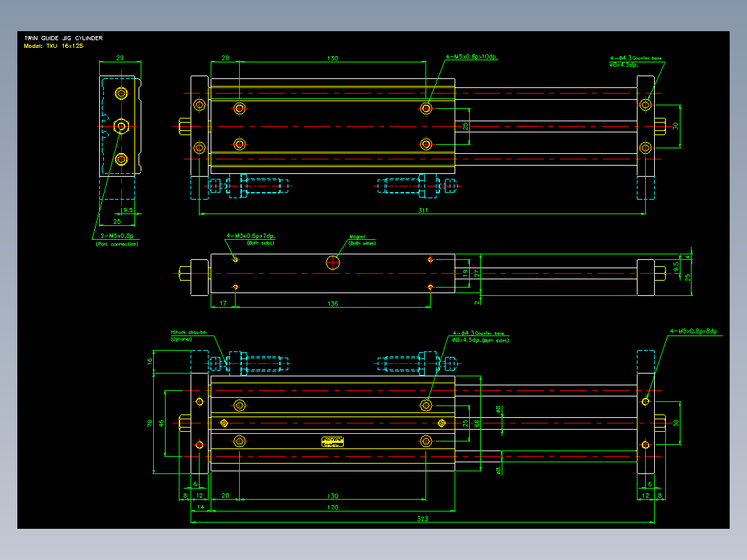747x560 pixels.
Task: Click the yellow manufacturer label on bottom view
Action: [x=333, y=441]
